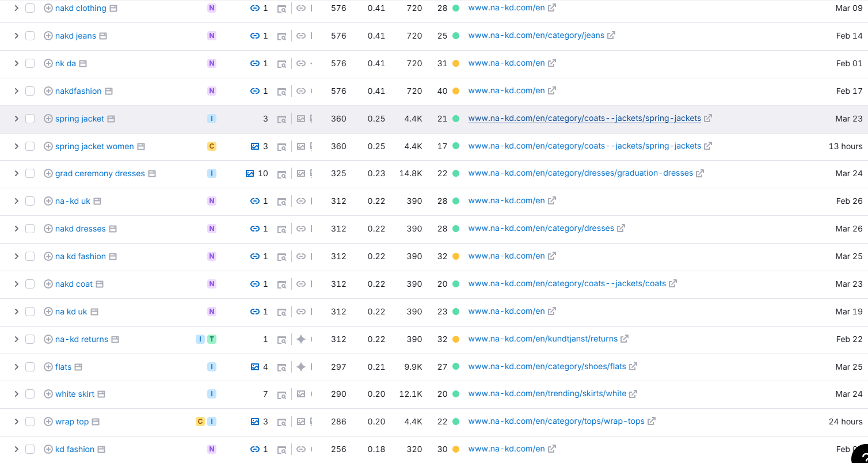Click plus icon next to spring jacket
868x463 pixels.
click(x=48, y=119)
